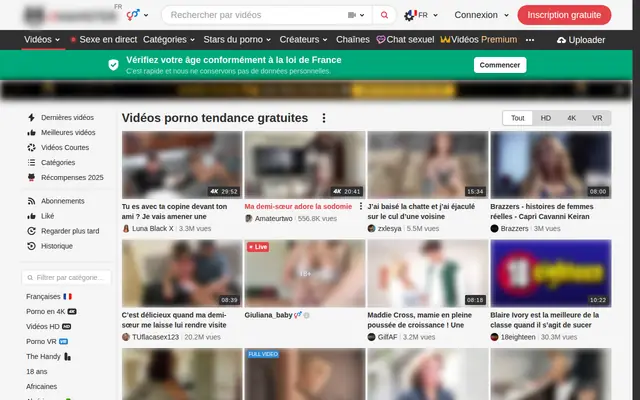Open the Luna Black X channel
This screenshot has height=400, width=640.
coord(152,229)
